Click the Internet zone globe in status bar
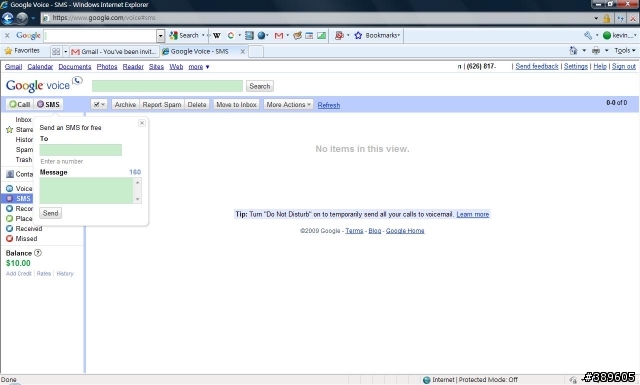This screenshot has height=385, width=640. tap(427, 380)
